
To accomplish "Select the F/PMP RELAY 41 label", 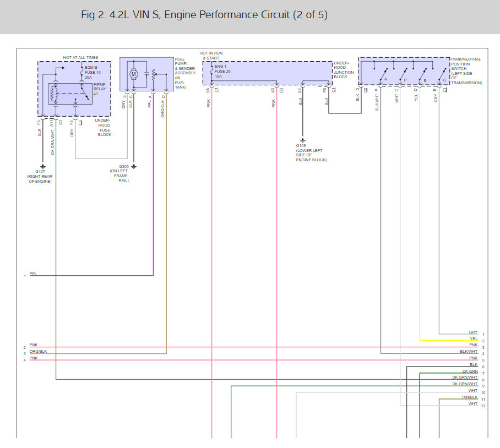I will pyautogui.click(x=99, y=89).
